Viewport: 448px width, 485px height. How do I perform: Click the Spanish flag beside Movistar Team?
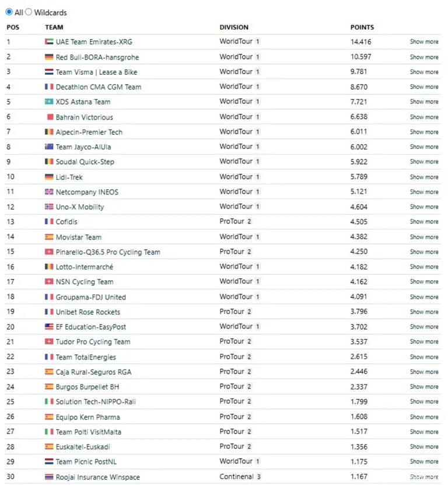click(x=49, y=237)
